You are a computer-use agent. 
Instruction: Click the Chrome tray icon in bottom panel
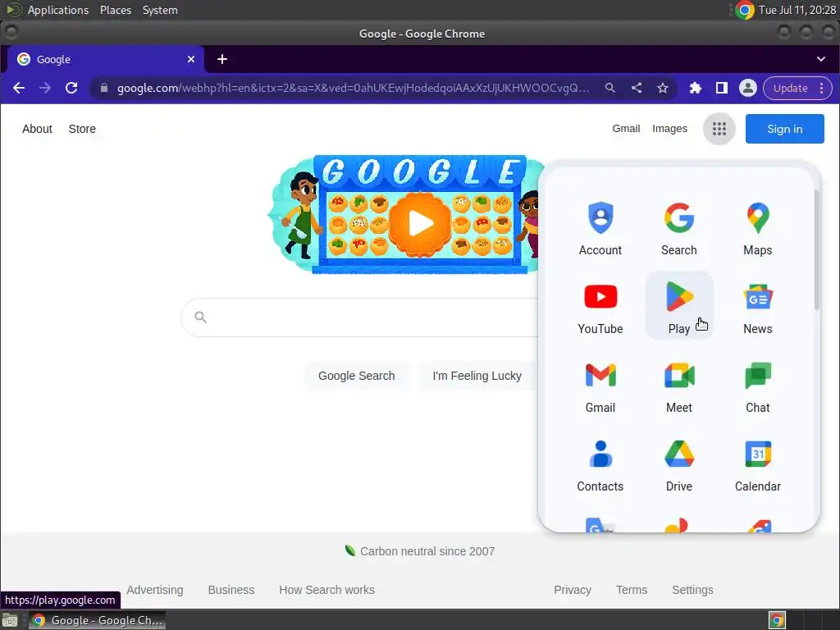point(777,620)
